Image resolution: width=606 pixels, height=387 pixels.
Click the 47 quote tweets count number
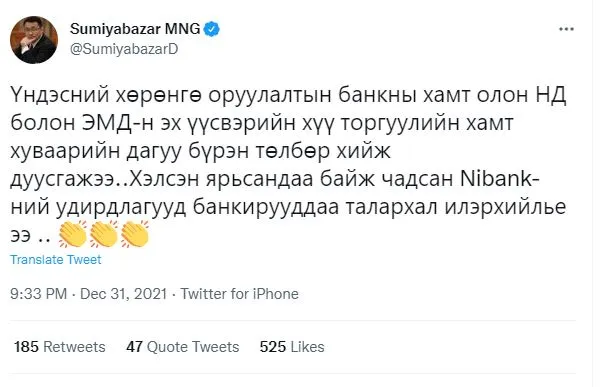coord(134,347)
